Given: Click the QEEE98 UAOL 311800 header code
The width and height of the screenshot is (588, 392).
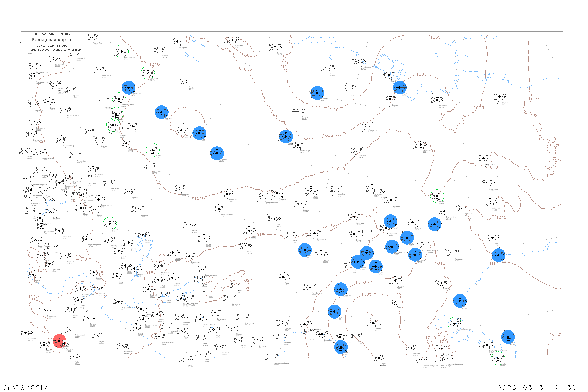Looking at the screenshot, I should [x=53, y=34].
